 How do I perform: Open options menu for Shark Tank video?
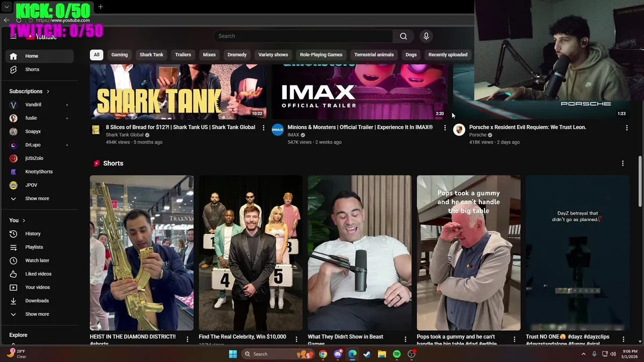[263, 128]
